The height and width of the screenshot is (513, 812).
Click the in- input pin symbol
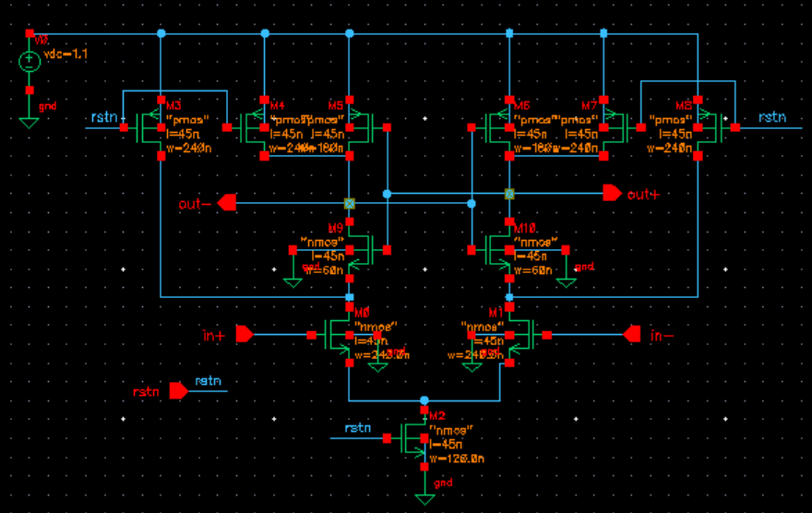click(x=632, y=334)
